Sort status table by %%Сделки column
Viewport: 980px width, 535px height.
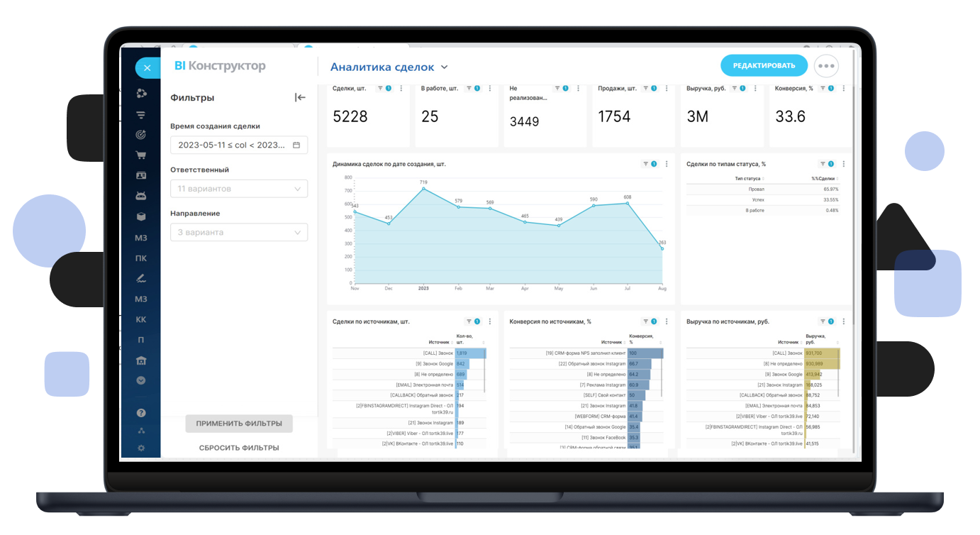[825, 179]
